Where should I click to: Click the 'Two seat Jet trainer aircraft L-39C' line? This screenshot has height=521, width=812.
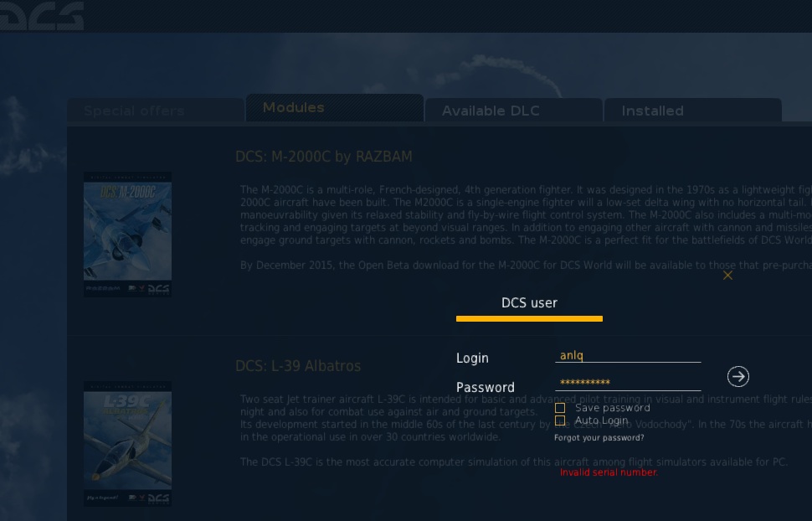click(527, 400)
